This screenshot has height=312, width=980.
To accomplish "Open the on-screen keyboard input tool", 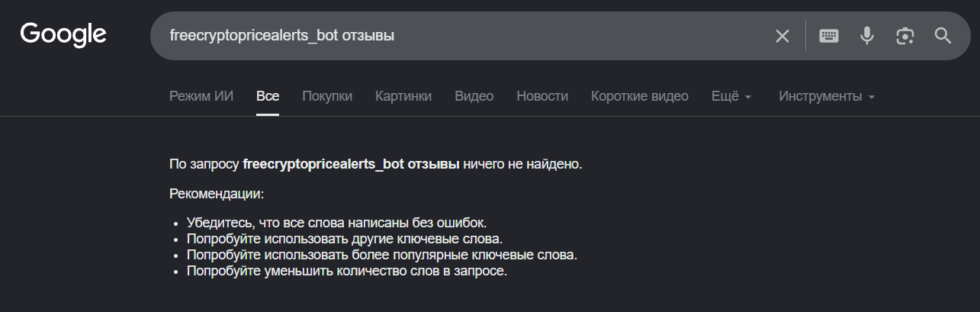I will [829, 36].
